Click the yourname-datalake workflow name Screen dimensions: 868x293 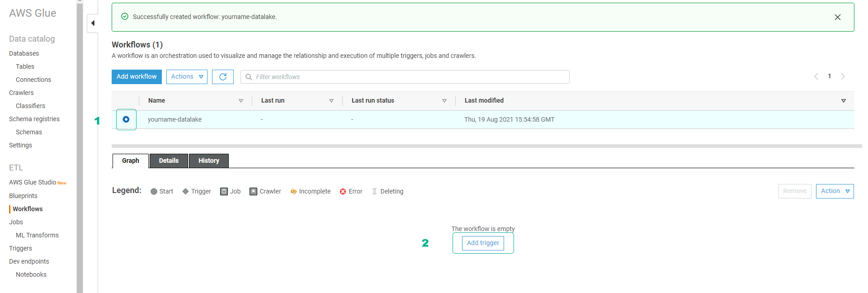tap(175, 119)
